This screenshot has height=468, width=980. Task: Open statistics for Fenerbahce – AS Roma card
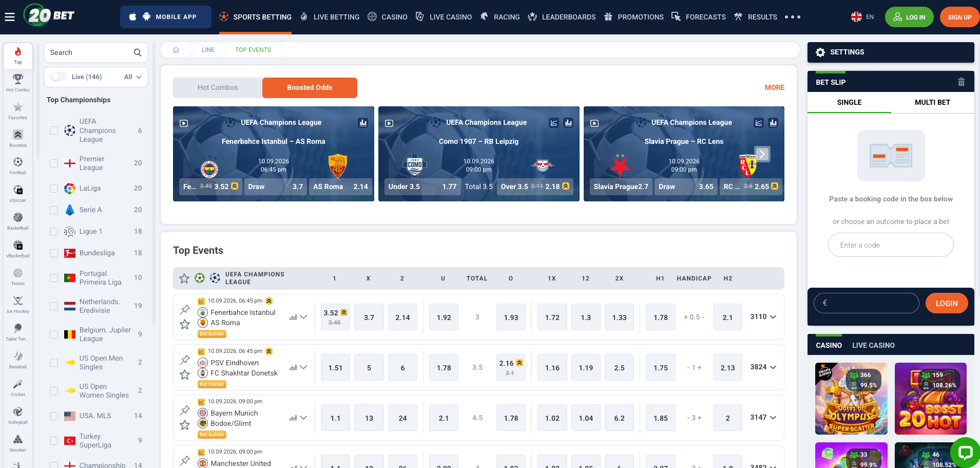363,123
